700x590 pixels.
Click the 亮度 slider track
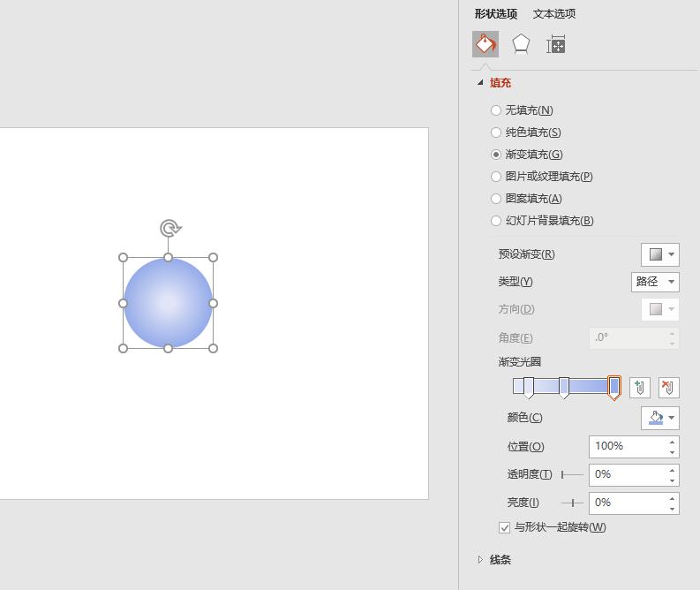click(x=572, y=503)
